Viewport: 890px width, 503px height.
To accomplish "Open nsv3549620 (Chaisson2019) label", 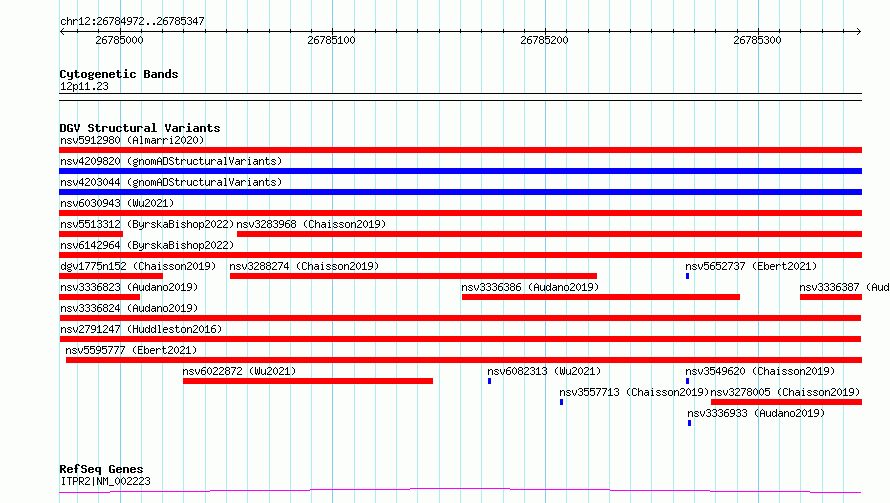I will tap(760, 371).
